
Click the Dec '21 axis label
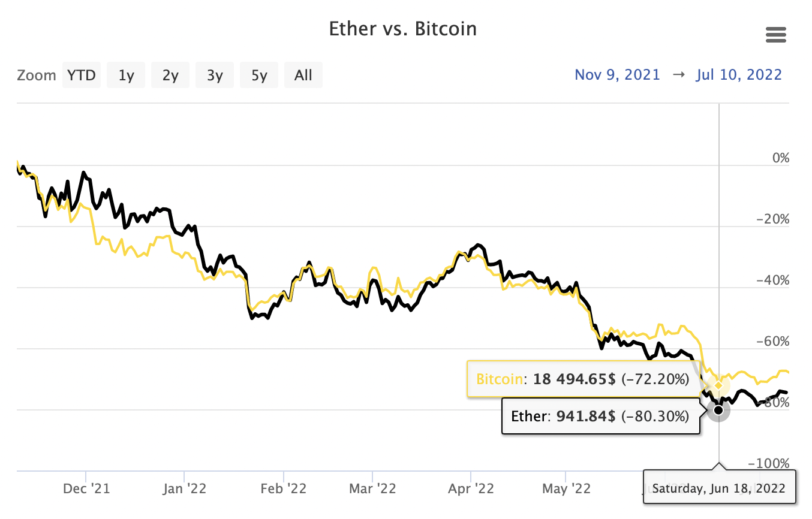86,489
